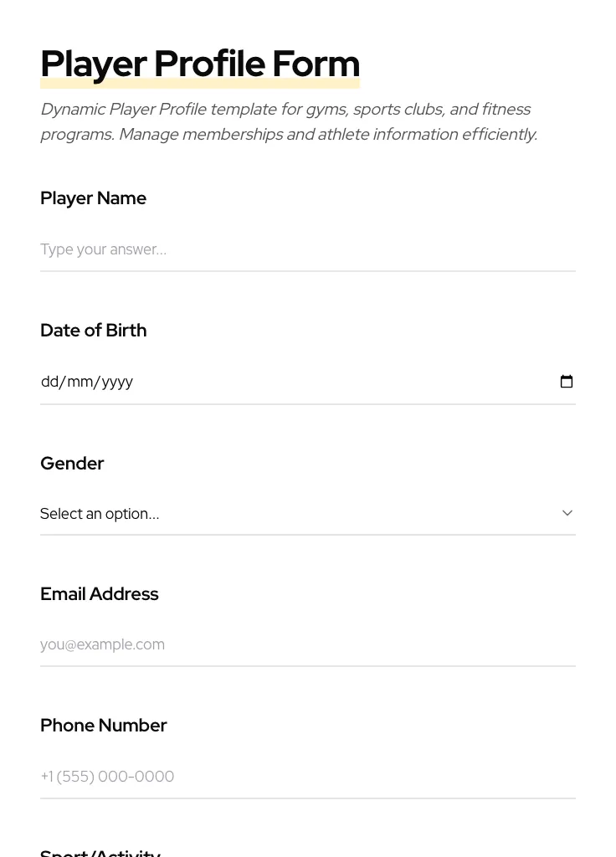Click the form description paragraph
This screenshot has height=857, width=616.
point(289,121)
